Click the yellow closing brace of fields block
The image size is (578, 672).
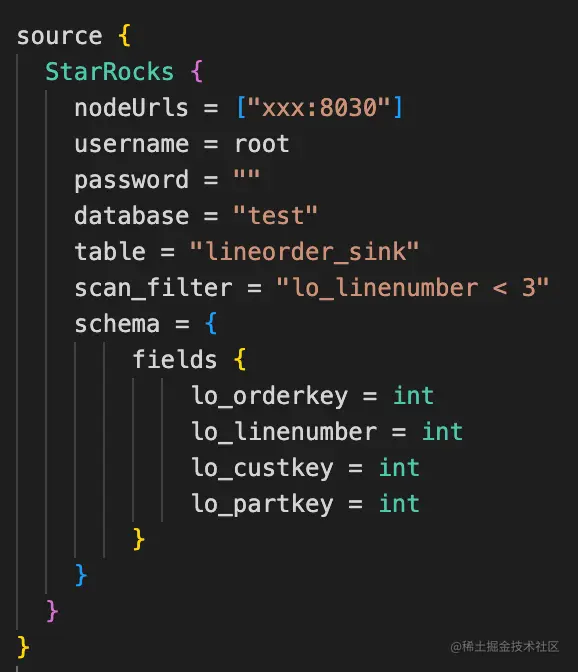point(139,539)
